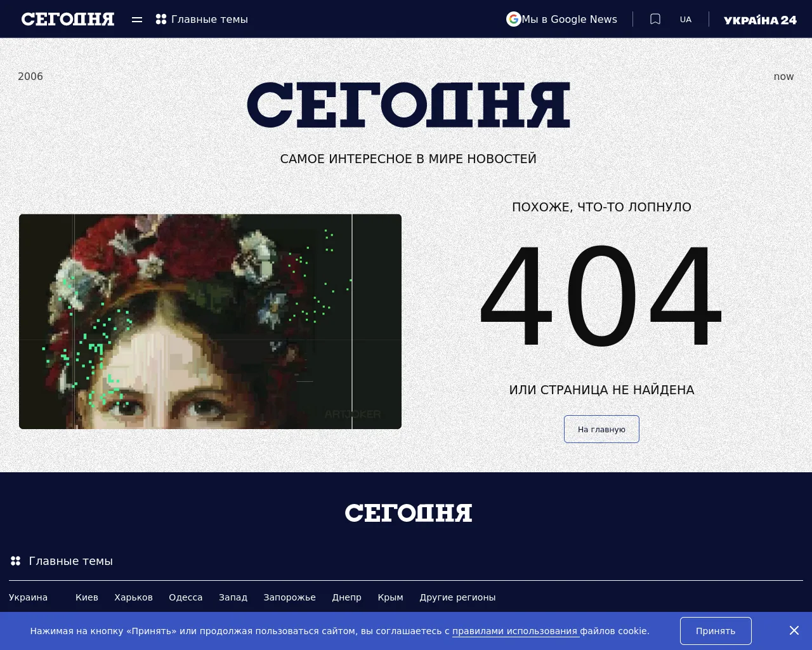Viewport: 812px width, 650px height.
Task: Open the Україна 24 logo link
Action: [760, 20]
